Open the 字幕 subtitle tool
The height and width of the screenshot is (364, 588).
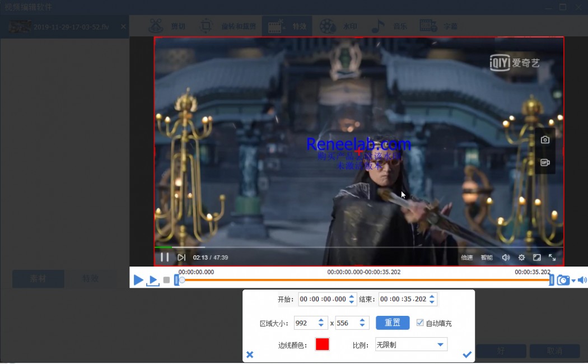438,26
